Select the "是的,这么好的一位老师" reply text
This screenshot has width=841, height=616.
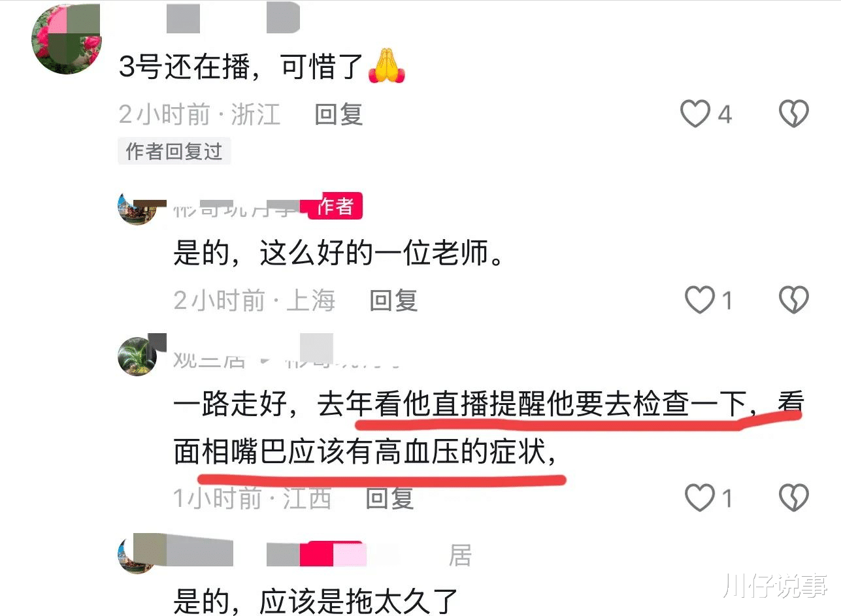tap(339, 253)
